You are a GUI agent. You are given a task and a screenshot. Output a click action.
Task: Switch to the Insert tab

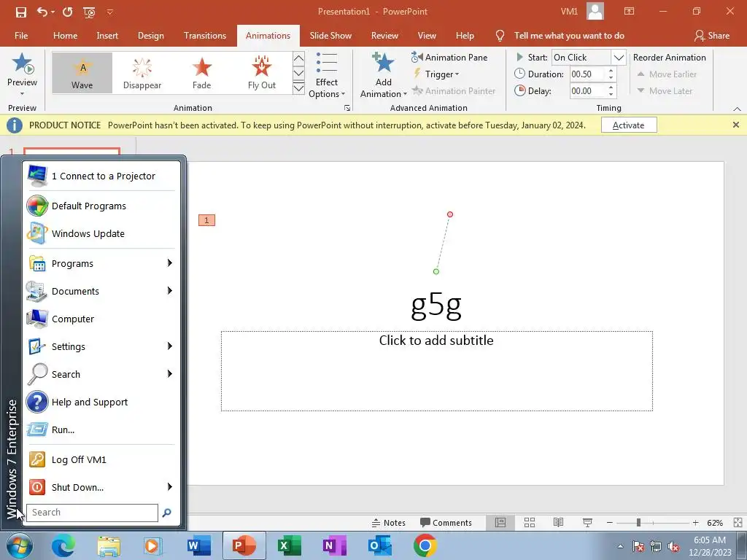pos(107,36)
